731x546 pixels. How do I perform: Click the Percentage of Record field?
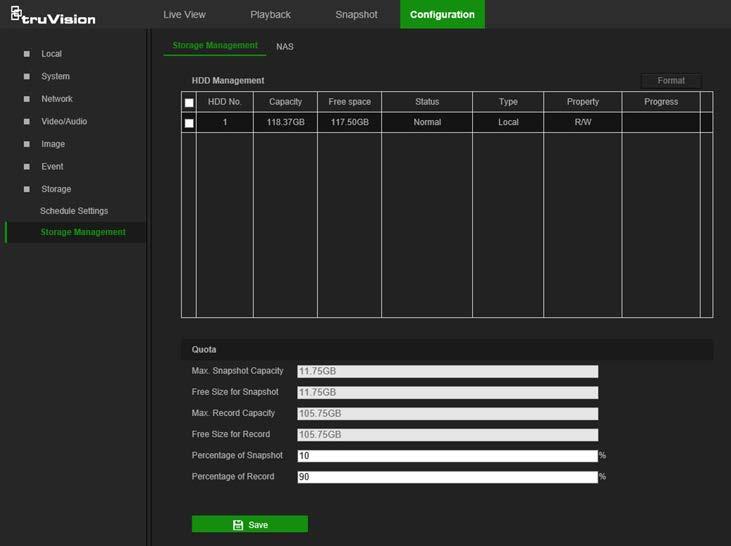pos(448,477)
